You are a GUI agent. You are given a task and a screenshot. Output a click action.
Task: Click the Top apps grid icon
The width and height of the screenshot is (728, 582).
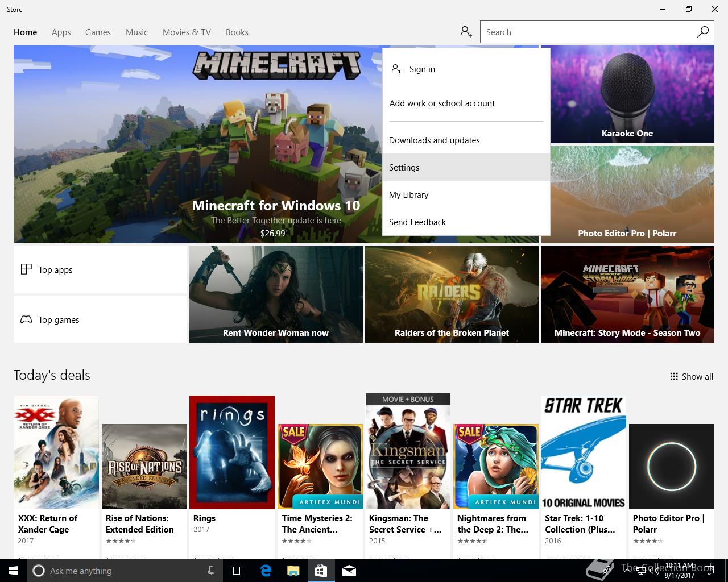pyautogui.click(x=26, y=269)
